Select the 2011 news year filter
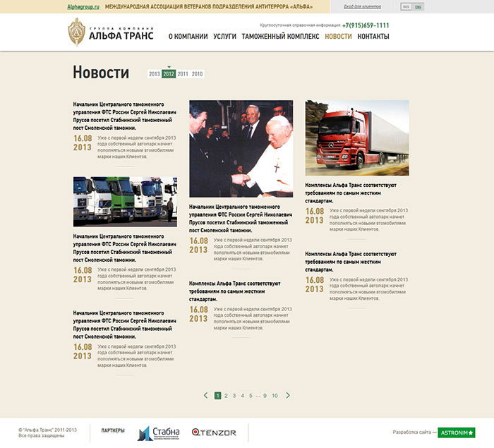Viewport: 494px width, 448px height. (x=183, y=74)
